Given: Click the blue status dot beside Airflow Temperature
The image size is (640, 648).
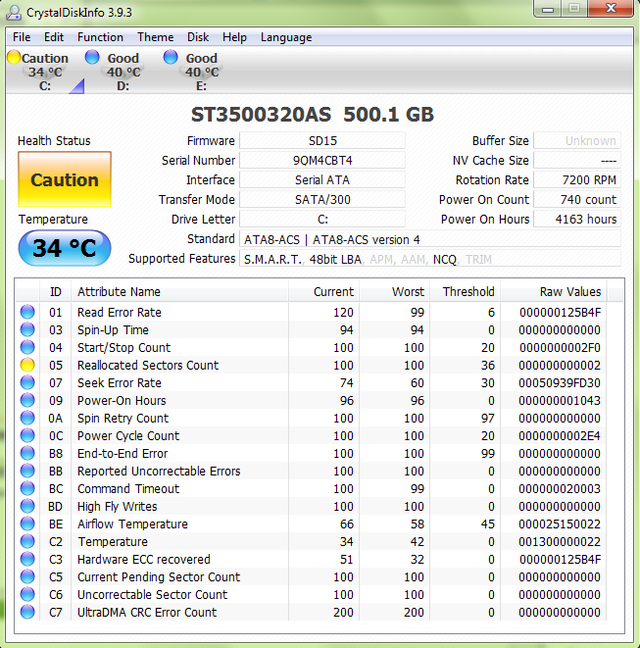Looking at the screenshot, I should [28, 524].
